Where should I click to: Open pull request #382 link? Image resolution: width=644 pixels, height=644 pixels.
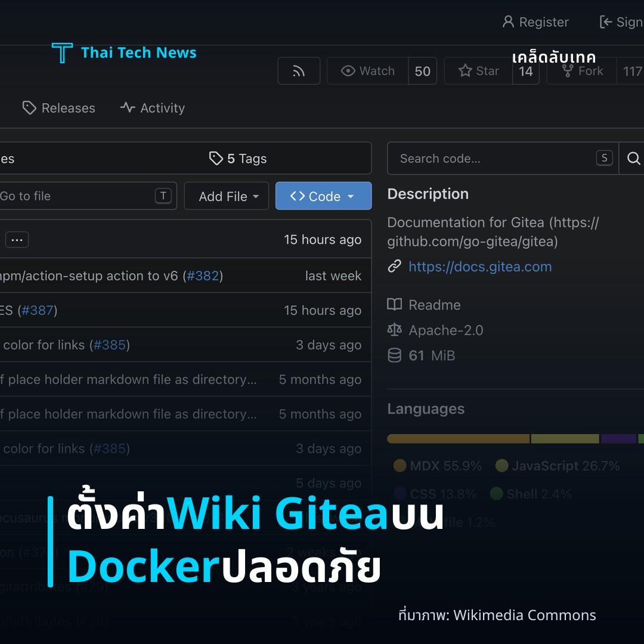tap(203, 275)
